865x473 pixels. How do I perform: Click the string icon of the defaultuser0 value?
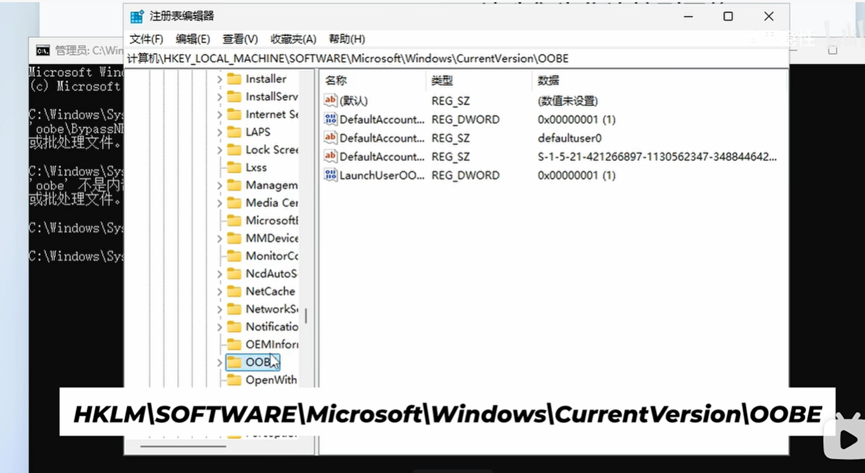(x=330, y=138)
